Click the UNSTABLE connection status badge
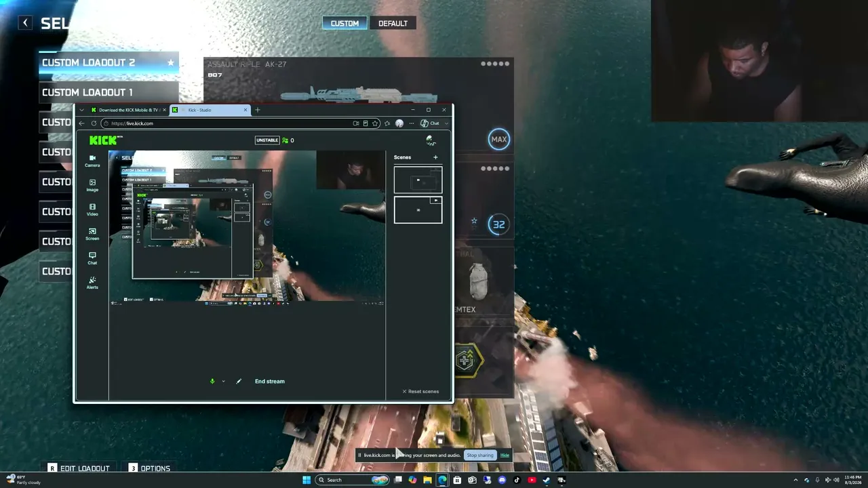 click(x=267, y=140)
